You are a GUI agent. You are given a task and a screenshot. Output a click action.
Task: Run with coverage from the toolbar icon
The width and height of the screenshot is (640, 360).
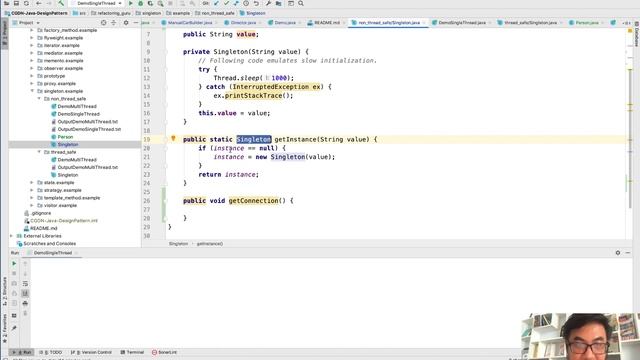tap(150, 3)
